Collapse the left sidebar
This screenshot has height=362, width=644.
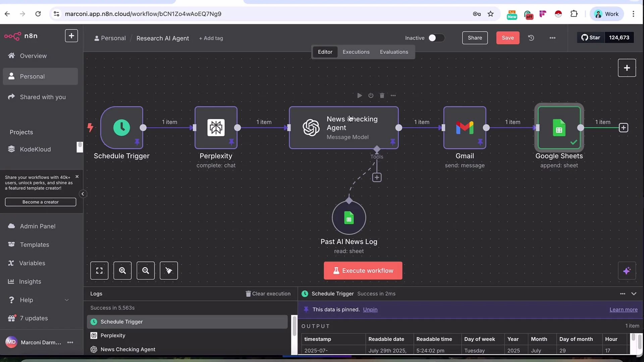(83, 194)
